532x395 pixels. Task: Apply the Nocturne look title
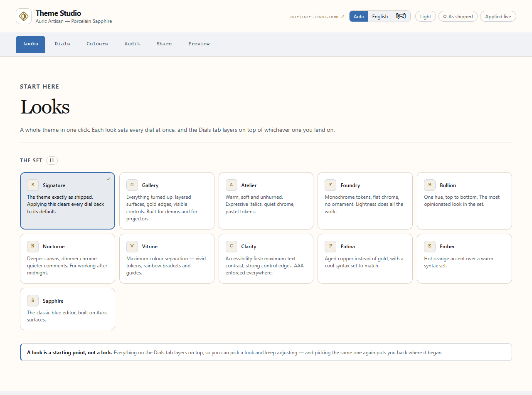tap(54, 247)
